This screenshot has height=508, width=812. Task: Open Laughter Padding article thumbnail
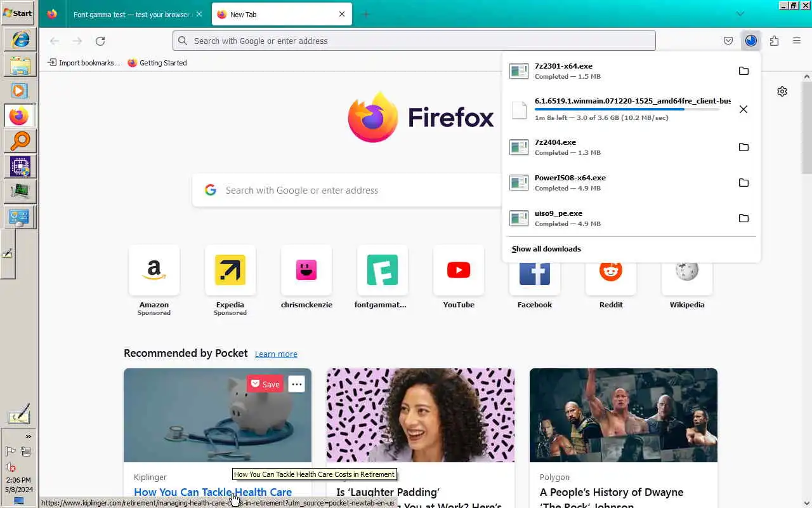(x=421, y=415)
